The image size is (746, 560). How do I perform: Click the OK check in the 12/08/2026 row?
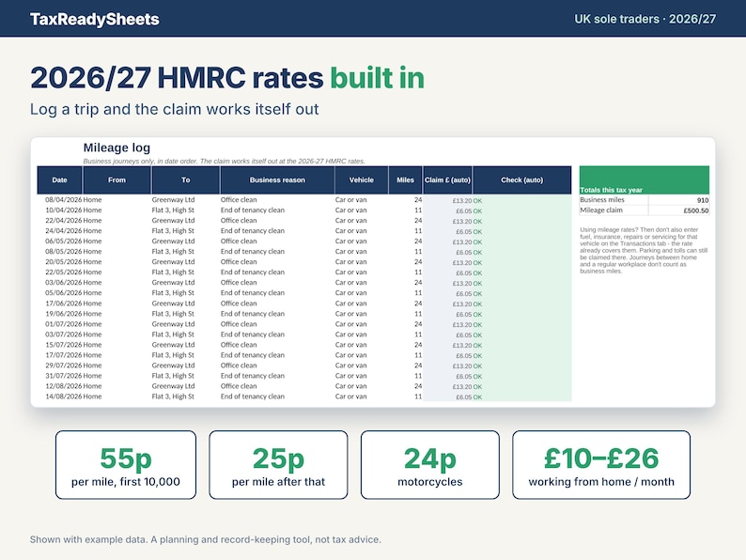point(477,387)
